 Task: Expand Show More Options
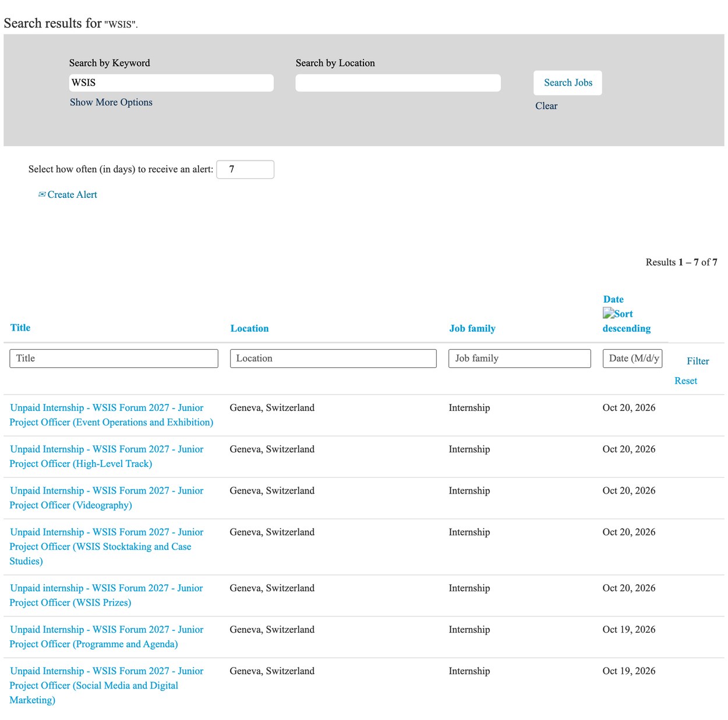pyautogui.click(x=111, y=102)
